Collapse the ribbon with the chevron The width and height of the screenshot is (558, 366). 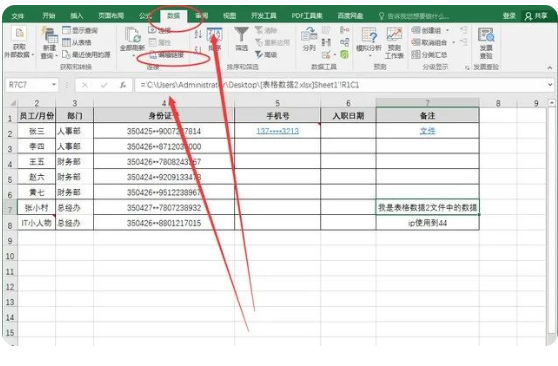click(550, 67)
